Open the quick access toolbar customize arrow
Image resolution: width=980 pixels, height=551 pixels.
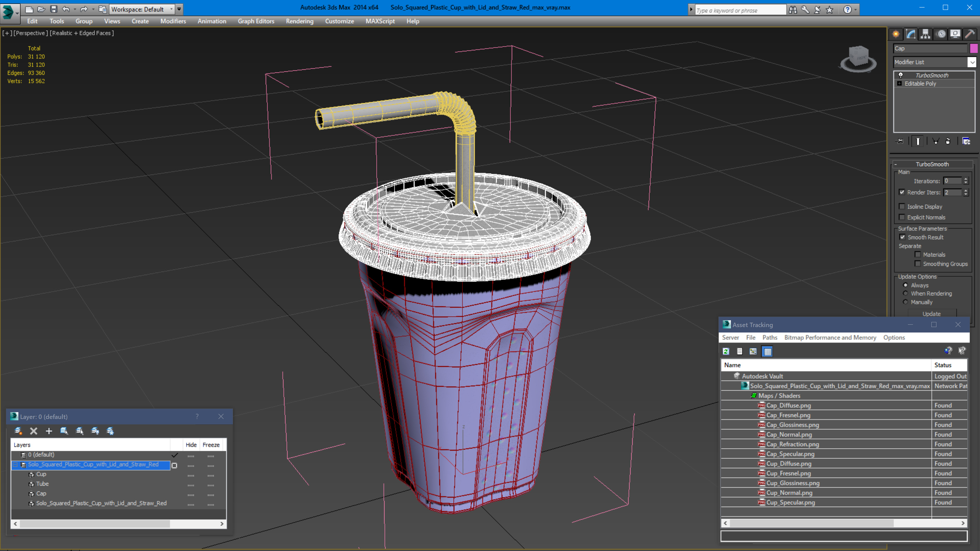pos(179,9)
